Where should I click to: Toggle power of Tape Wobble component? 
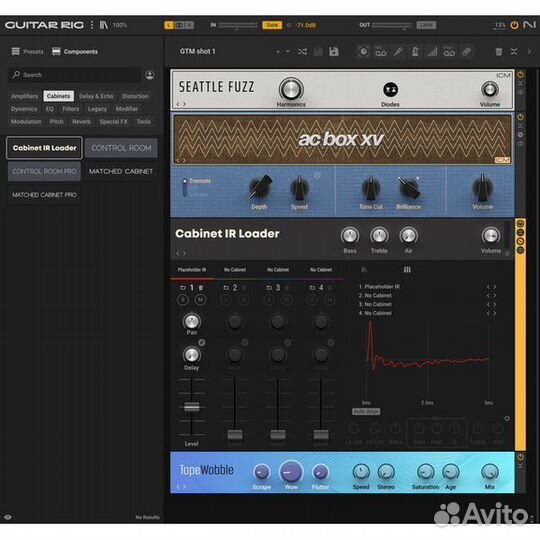[520, 457]
